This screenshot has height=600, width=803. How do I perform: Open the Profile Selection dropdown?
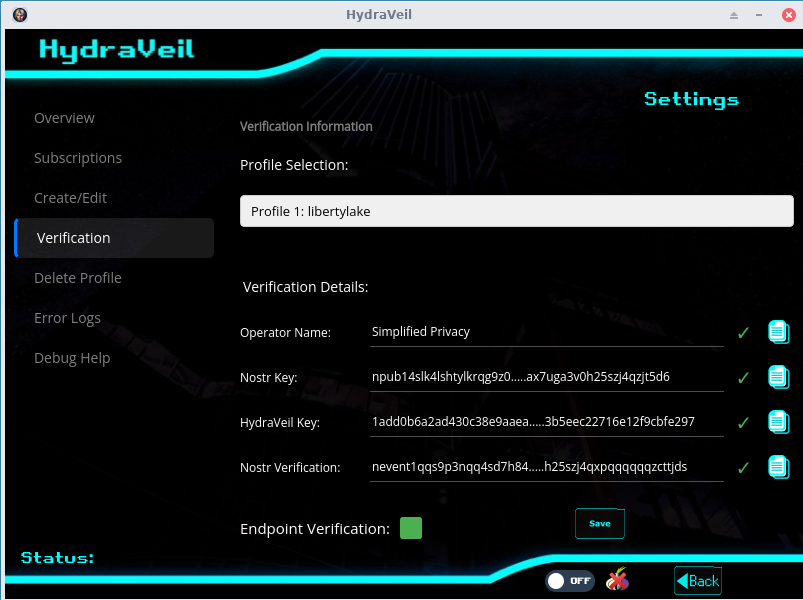pos(516,211)
